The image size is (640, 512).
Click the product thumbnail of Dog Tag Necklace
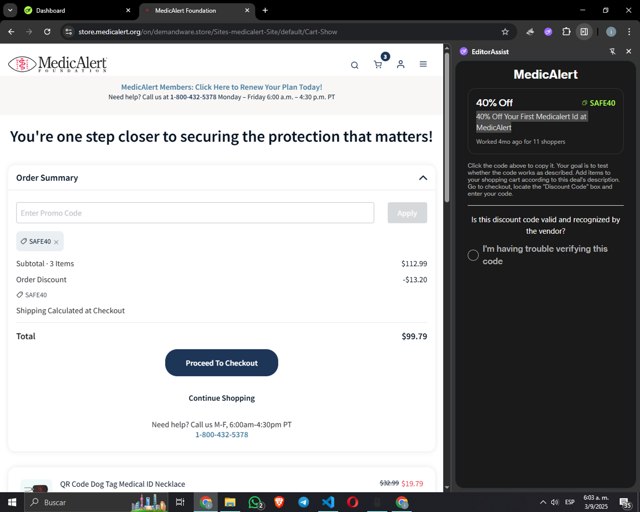pyautogui.click(x=36, y=486)
